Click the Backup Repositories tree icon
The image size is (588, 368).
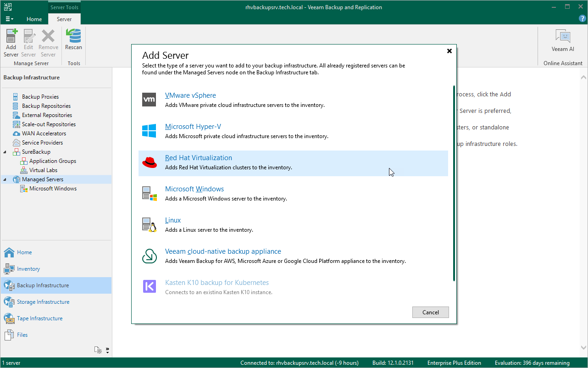17,106
